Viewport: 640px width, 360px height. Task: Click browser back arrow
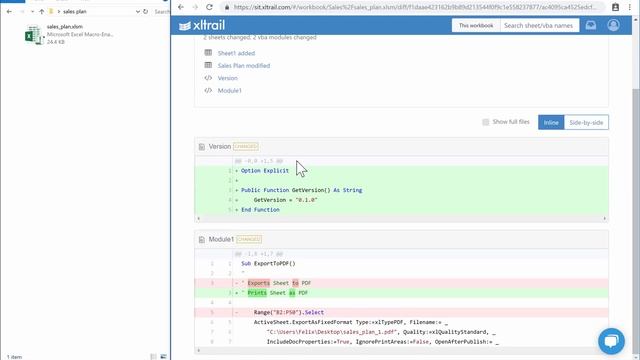coord(181,7)
